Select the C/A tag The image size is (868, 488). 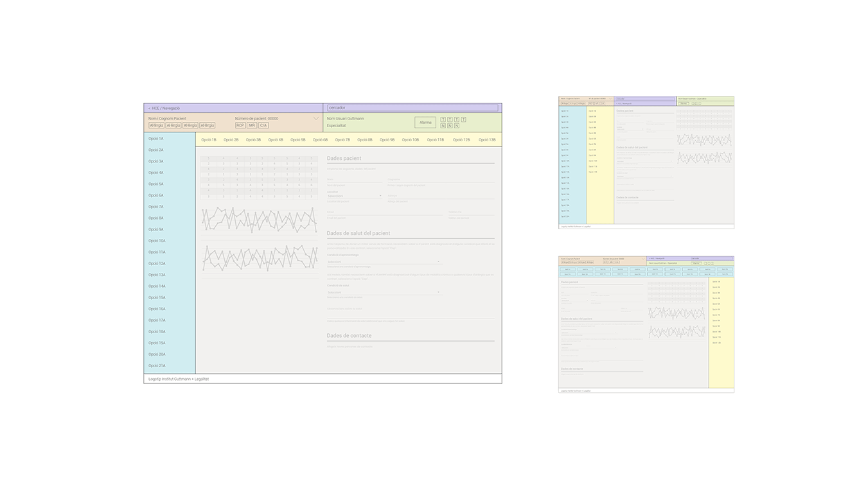(x=263, y=126)
